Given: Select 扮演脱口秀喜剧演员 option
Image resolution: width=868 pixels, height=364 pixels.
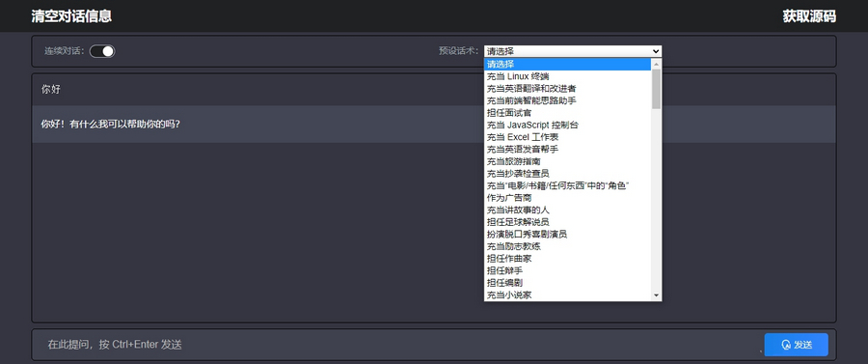Looking at the screenshot, I should (x=567, y=235).
